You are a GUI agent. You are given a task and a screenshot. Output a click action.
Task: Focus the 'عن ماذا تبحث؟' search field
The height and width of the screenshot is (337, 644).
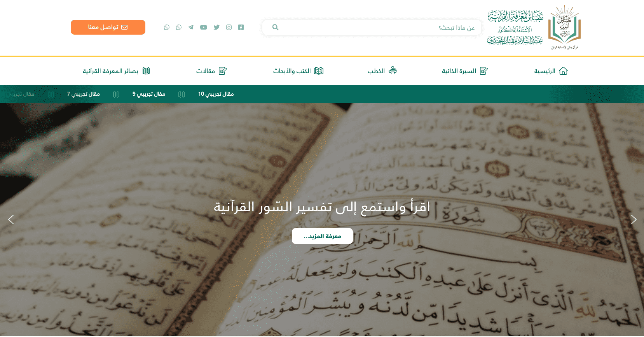click(x=372, y=28)
